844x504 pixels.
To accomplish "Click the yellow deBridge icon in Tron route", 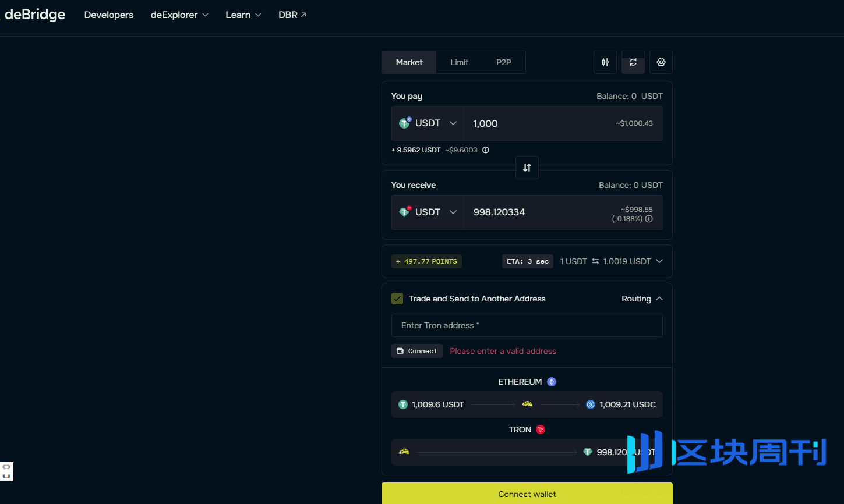I will coord(404,452).
